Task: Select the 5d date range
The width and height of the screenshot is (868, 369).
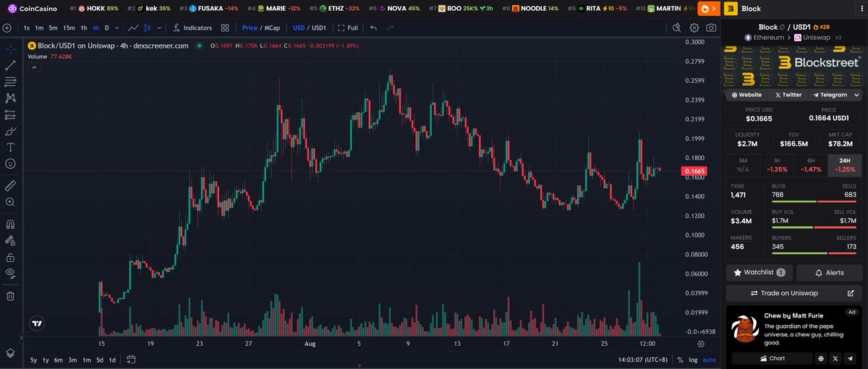Action: [x=100, y=360]
